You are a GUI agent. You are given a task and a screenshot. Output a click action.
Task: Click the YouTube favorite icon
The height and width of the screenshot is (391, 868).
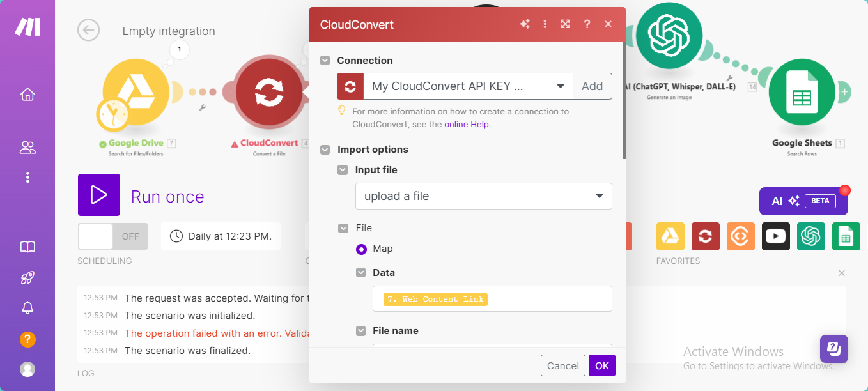click(x=776, y=236)
